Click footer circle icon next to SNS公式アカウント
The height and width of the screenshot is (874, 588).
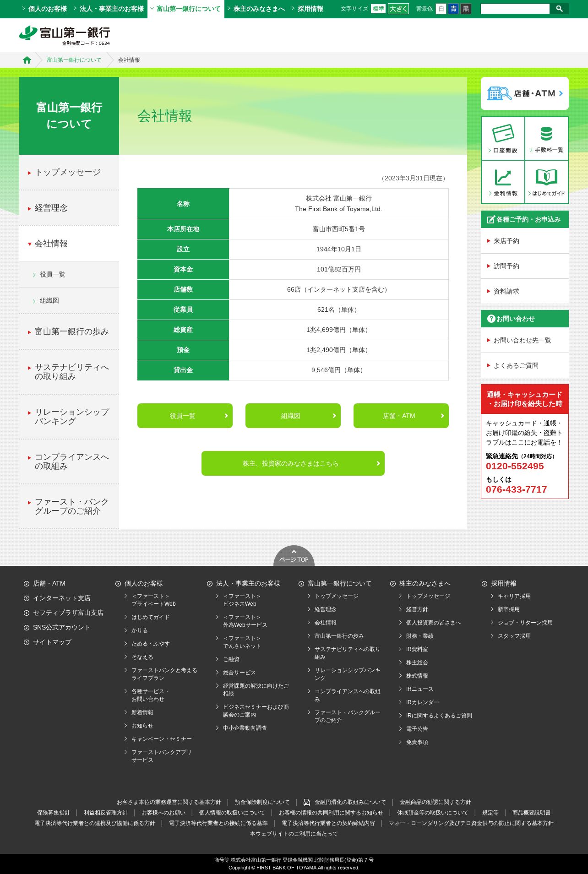point(27,628)
